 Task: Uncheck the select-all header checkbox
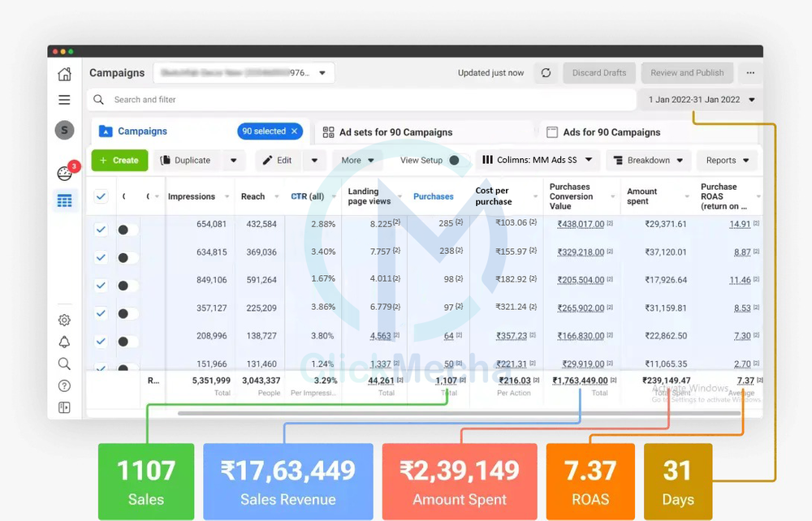(101, 196)
